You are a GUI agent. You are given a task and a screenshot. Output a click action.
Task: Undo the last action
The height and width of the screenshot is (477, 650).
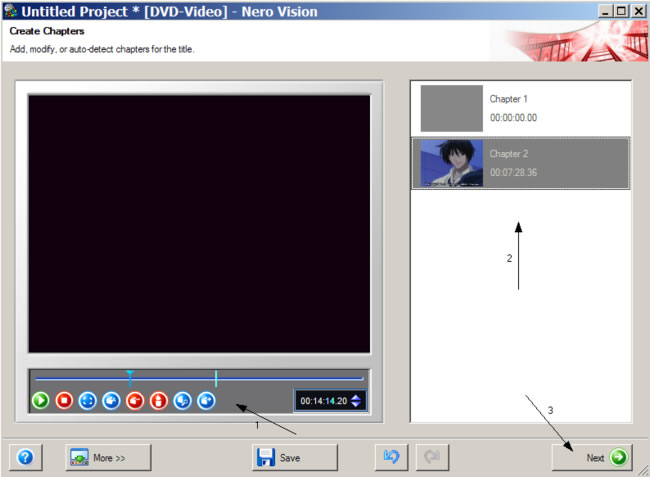tap(391, 458)
